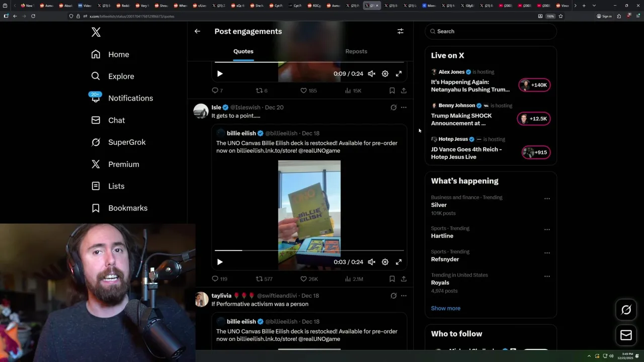
Task: Unmute the UNO video at 0:03
Action: pyautogui.click(x=371, y=262)
